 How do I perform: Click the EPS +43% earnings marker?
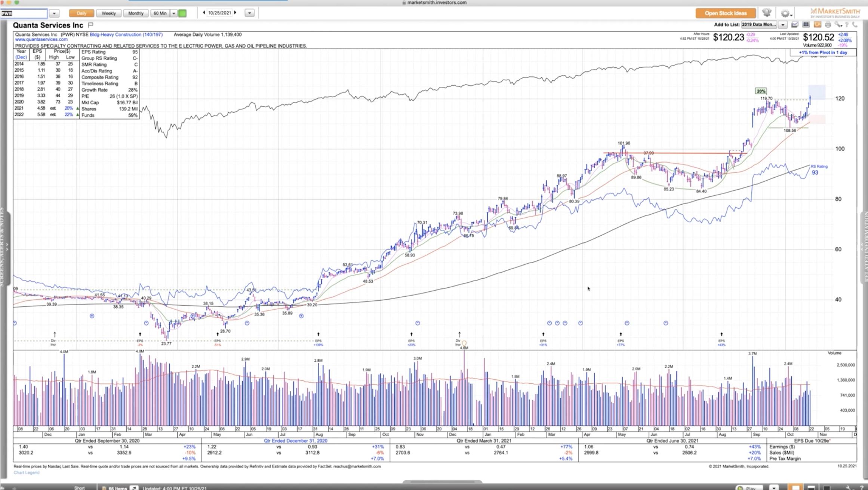(721, 339)
